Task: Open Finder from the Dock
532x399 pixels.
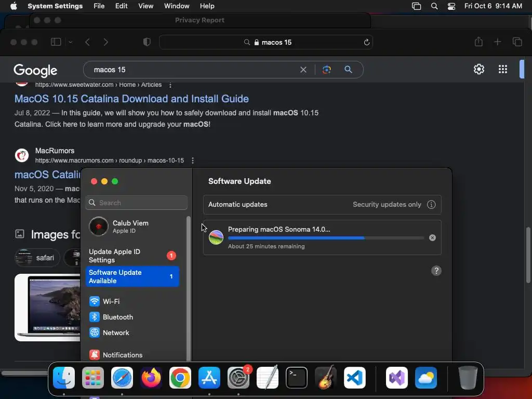Action: [64, 378]
